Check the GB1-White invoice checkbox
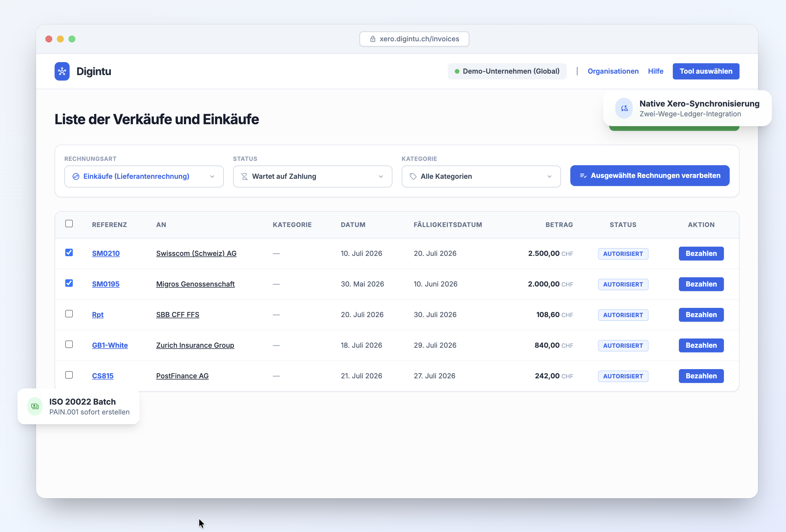The width and height of the screenshot is (786, 532). [x=69, y=344]
